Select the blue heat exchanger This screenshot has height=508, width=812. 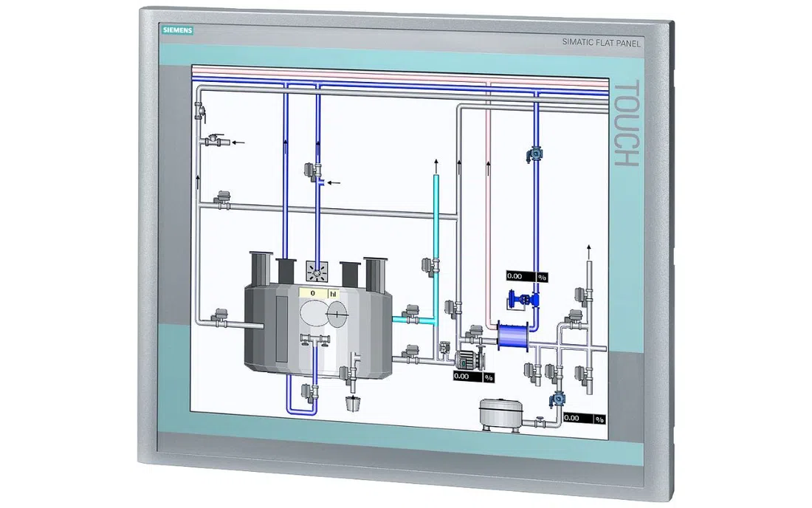(x=513, y=335)
